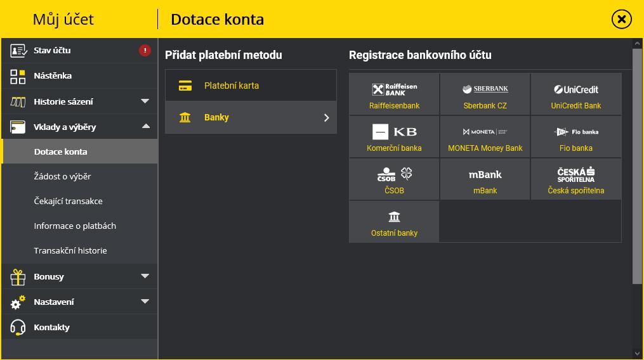Image resolution: width=644 pixels, height=360 pixels.
Task: Click the Kontakty headset icon
Action: pyautogui.click(x=18, y=328)
